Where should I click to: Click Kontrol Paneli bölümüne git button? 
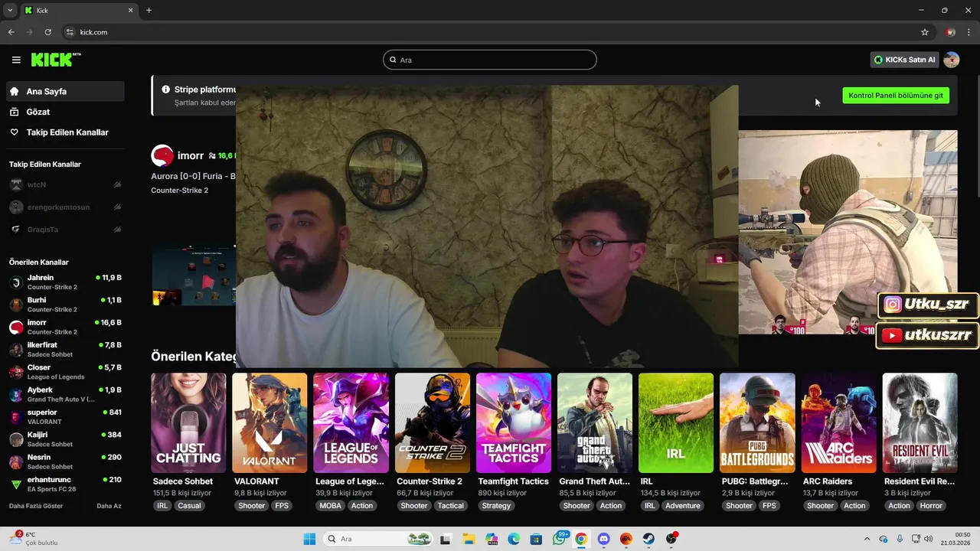click(x=896, y=96)
